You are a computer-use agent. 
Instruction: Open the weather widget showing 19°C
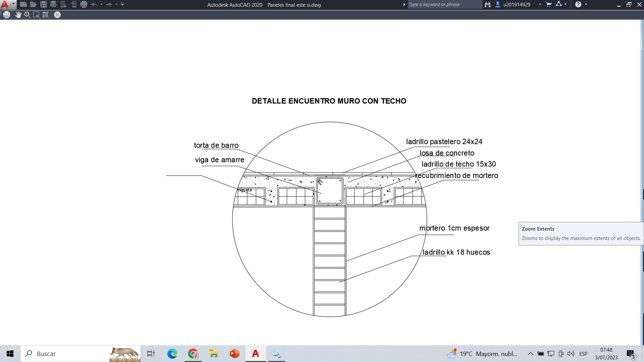coord(482,354)
